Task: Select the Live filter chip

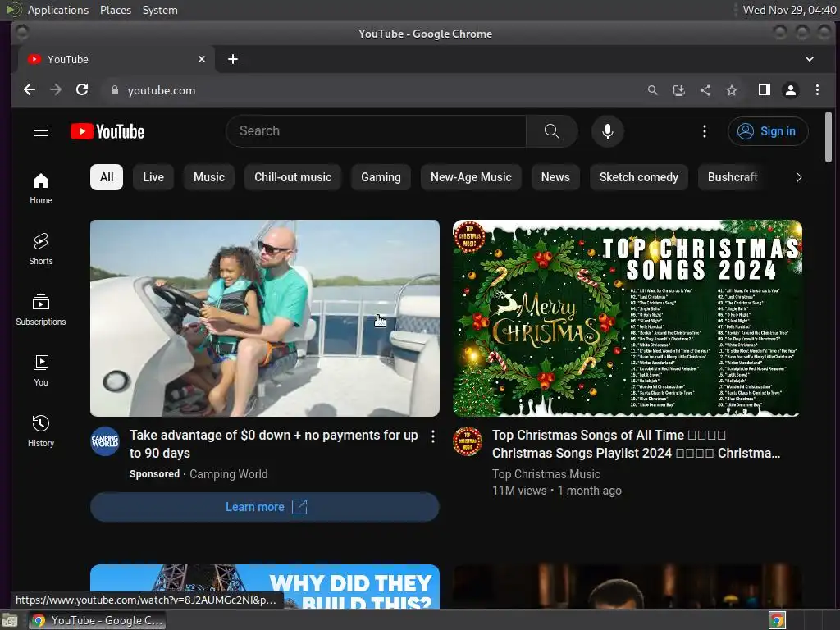Action: tap(153, 177)
